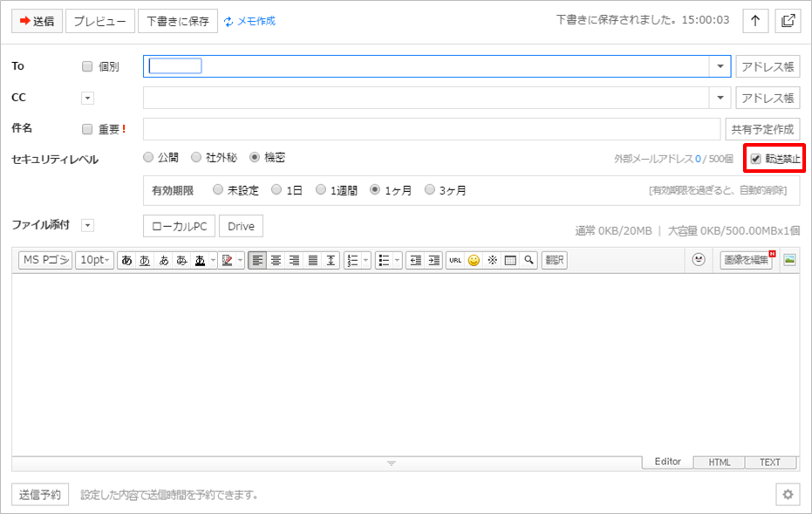The width and height of the screenshot is (812, 514).
Task: Apply center text alignment
Action: point(275,260)
